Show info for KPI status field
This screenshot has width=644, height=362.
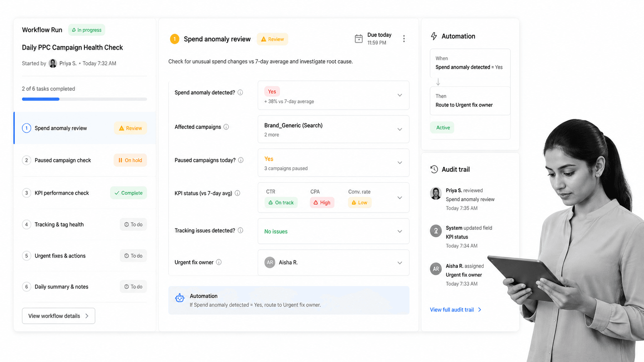point(238,193)
